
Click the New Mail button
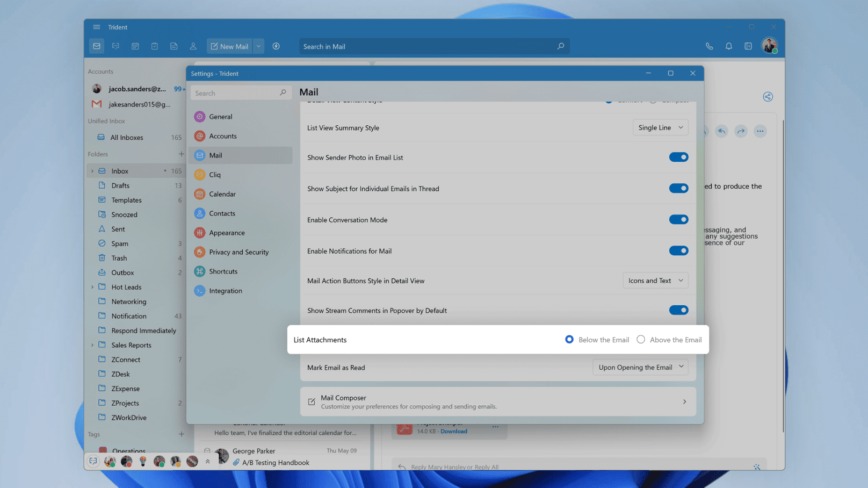pyautogui.click(x=229, y=46)
